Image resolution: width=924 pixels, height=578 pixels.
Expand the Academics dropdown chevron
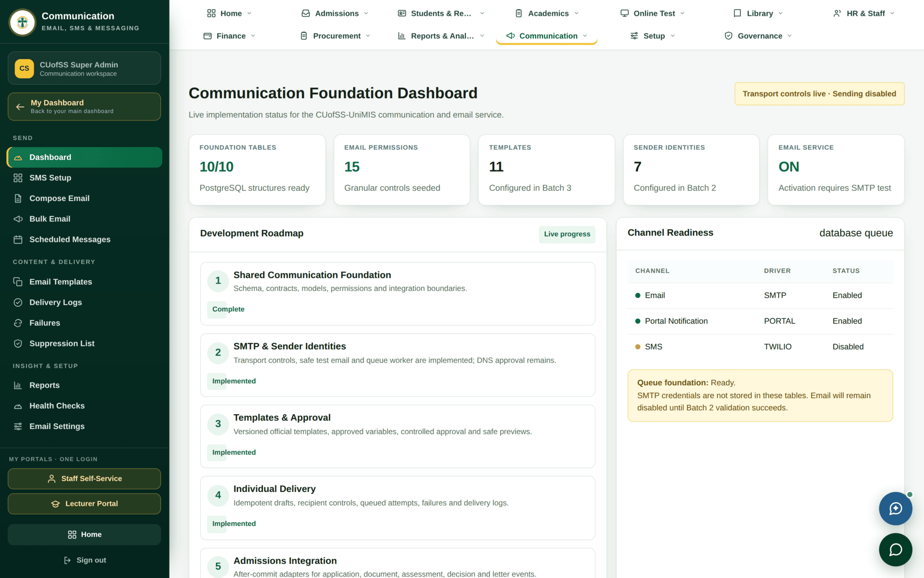(577, 13)
